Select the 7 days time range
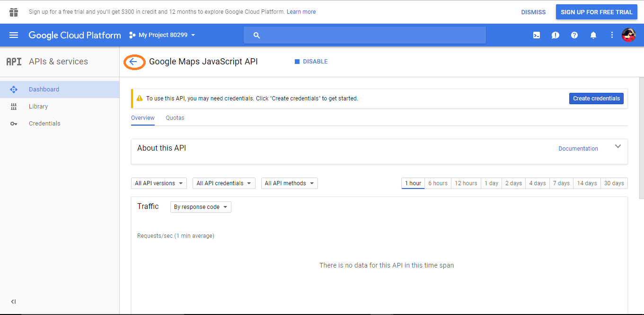Viewport: 644px width, 315px height. click(561, 183)
